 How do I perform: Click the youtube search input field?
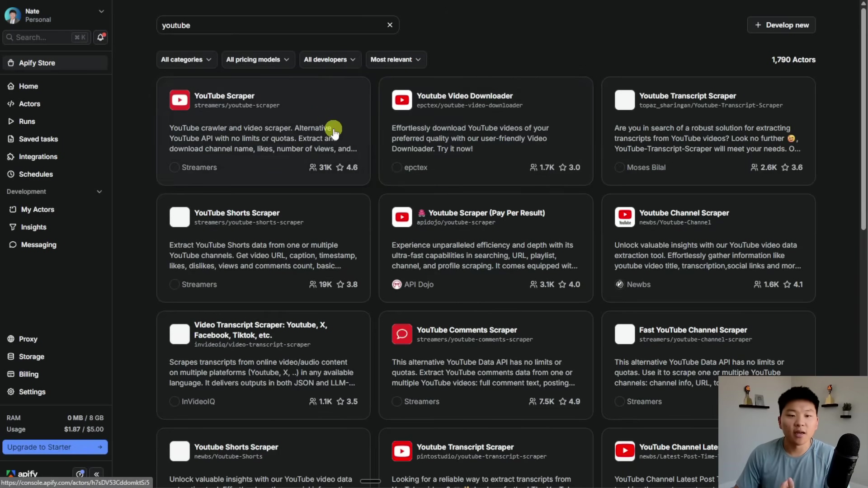click(x=271, y=25)
